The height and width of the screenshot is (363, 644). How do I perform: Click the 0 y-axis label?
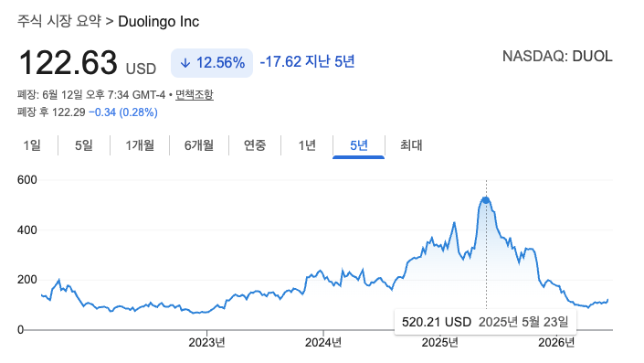[x=20, y=330]
